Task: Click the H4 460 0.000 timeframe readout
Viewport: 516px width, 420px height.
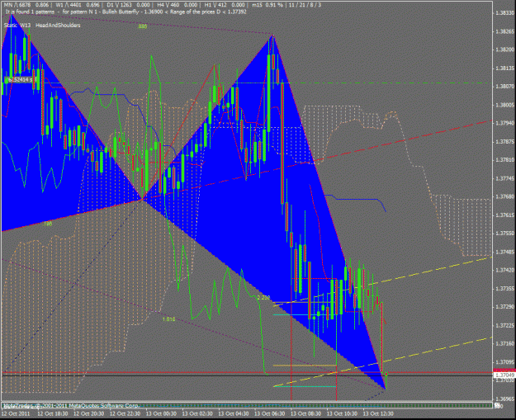Action: [x=177, y=5]
